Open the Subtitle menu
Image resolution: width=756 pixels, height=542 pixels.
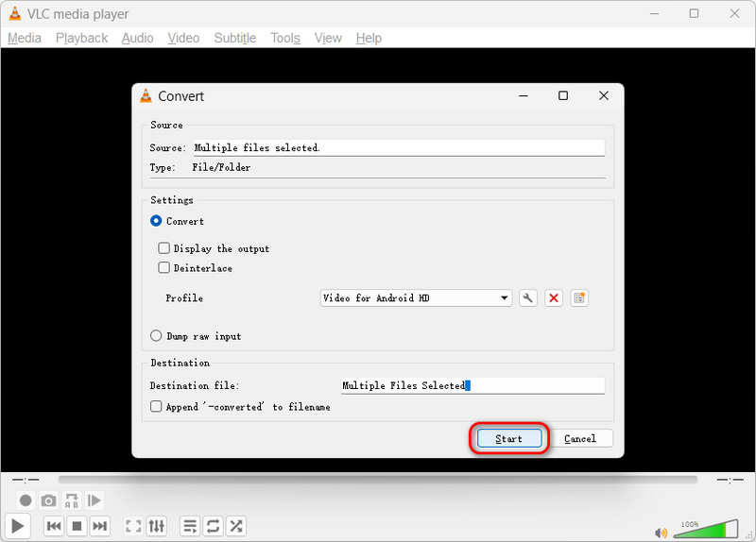point(234,38)
